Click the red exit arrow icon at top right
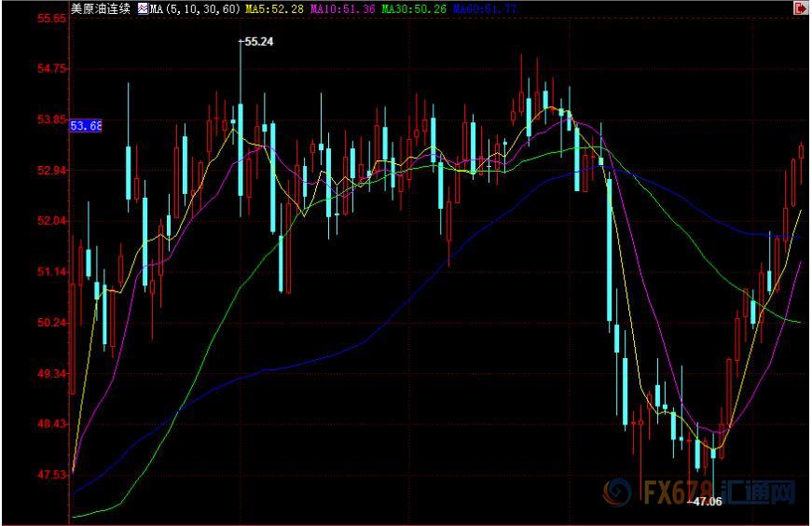The width and height of the screenshot is (812, 526). pyautogui.click(x=801, y=7)
